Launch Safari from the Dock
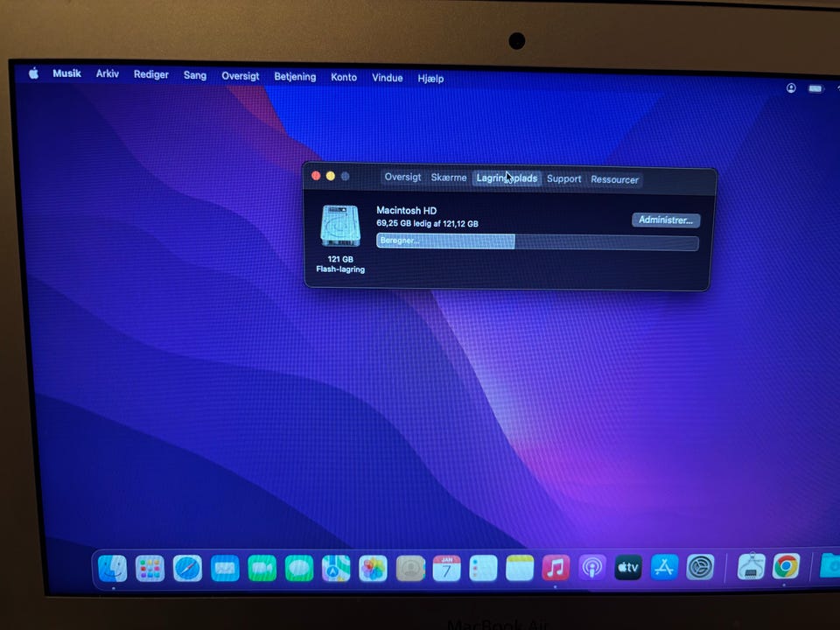The width and height of the screenshot is (840, 630). 187,568
